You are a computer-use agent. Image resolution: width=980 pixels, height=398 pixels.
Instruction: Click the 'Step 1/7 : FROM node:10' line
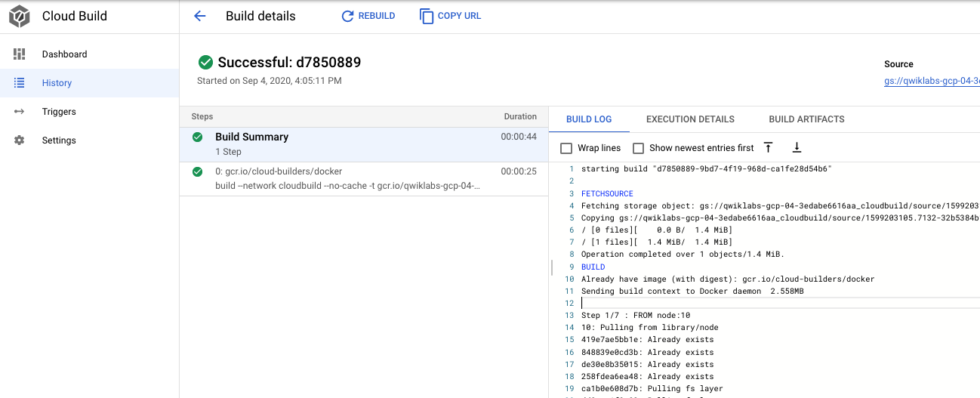636,315
